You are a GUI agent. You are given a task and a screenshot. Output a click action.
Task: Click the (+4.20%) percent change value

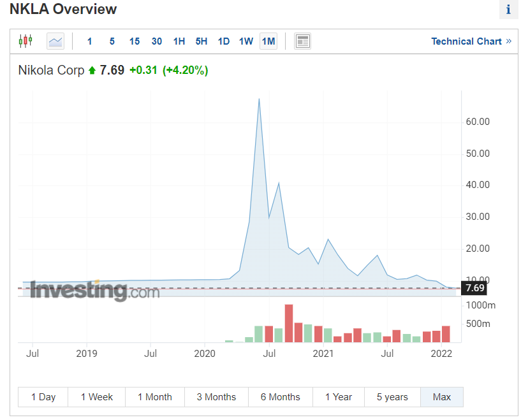click(186, 70)
